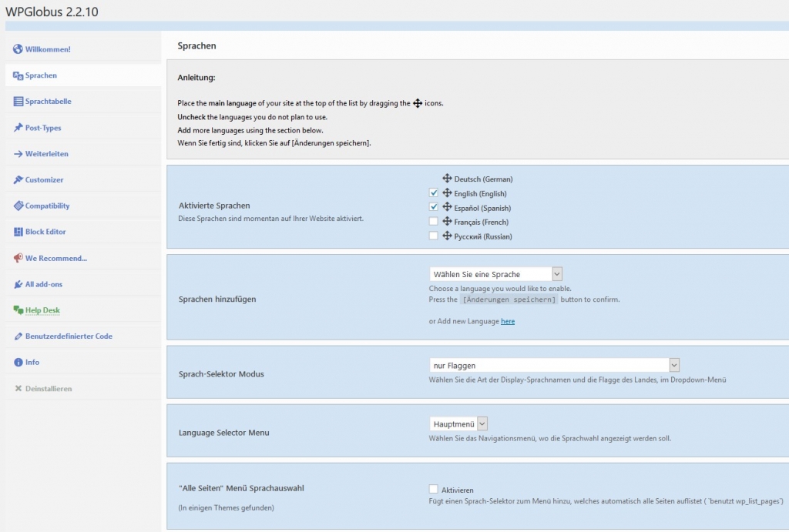Open the 'Wählen Sie eine Sprache' dropdown

pyautogui.click(x=495, y=274)
